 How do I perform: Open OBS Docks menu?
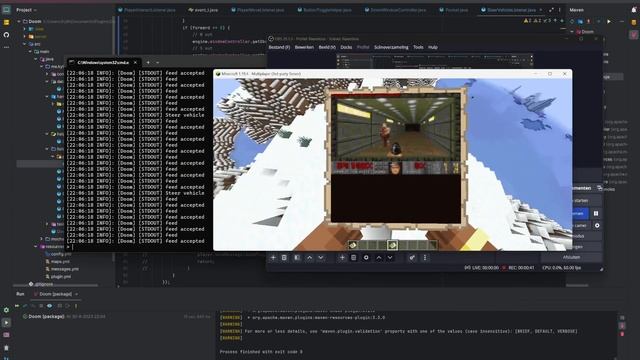tap(346, 47)
